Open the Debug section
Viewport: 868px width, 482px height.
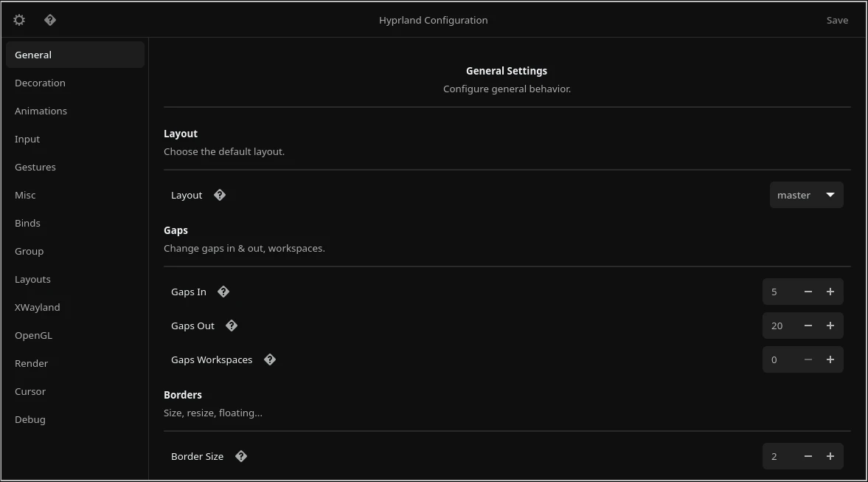pos(29,419)
